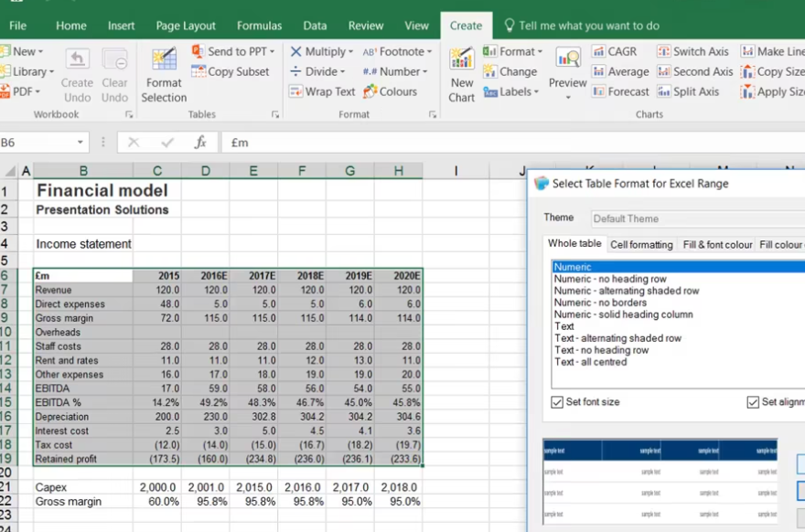The width and height of the screenshot is (805, 532).
Task: Click the Switch Axis icon
Action: (664, 51)
